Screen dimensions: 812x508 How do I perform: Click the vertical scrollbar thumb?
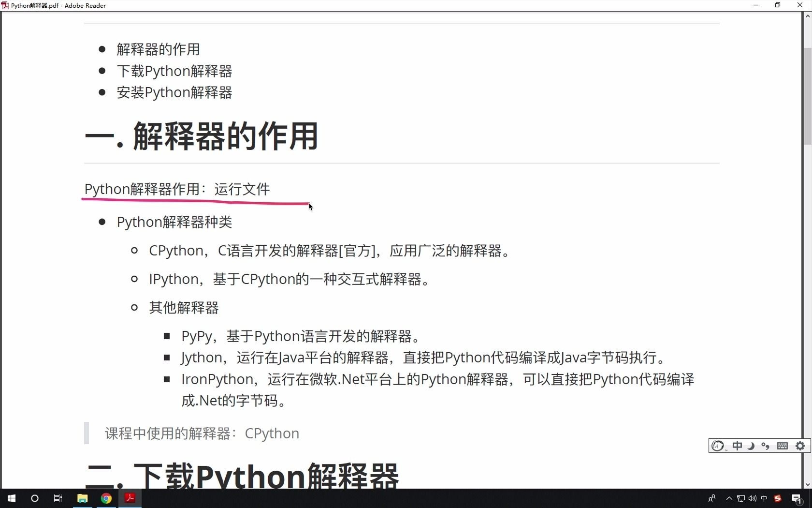[x=807, y=96]
